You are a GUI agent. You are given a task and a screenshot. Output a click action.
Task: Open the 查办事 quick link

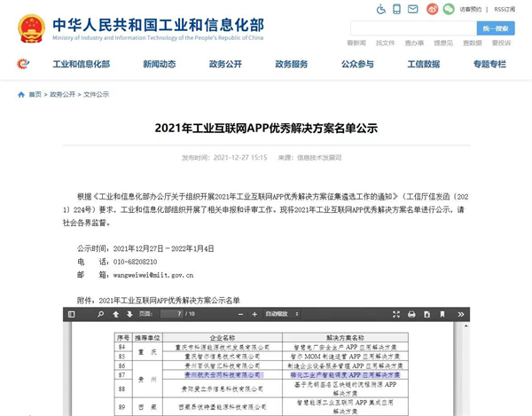pyautogui.click(x=414, y=43)
